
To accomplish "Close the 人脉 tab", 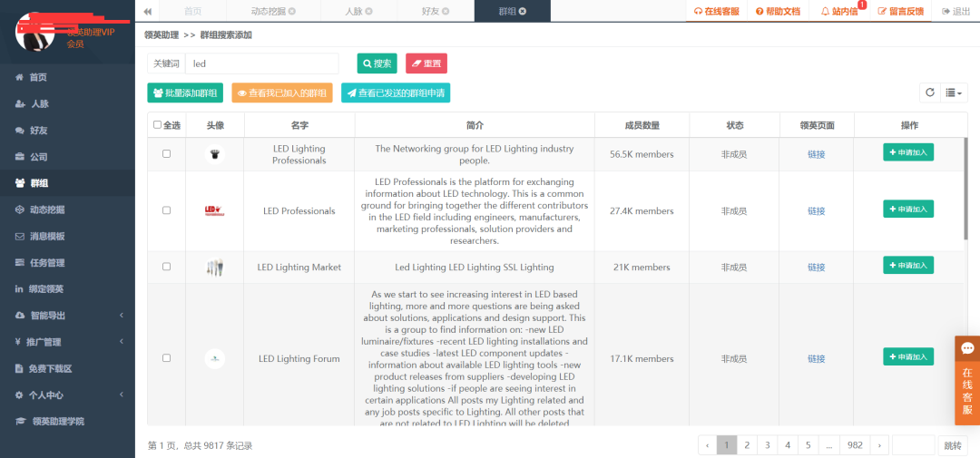I will [368, 11].
